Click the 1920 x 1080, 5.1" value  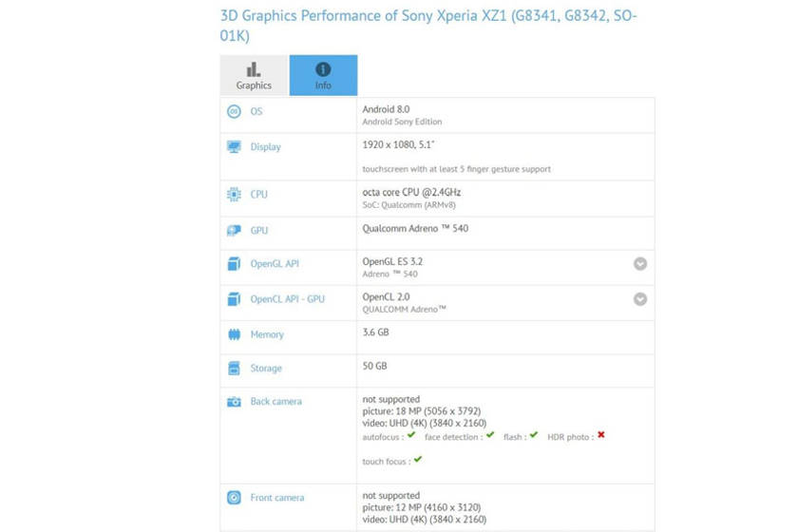[x=398, y=145]
